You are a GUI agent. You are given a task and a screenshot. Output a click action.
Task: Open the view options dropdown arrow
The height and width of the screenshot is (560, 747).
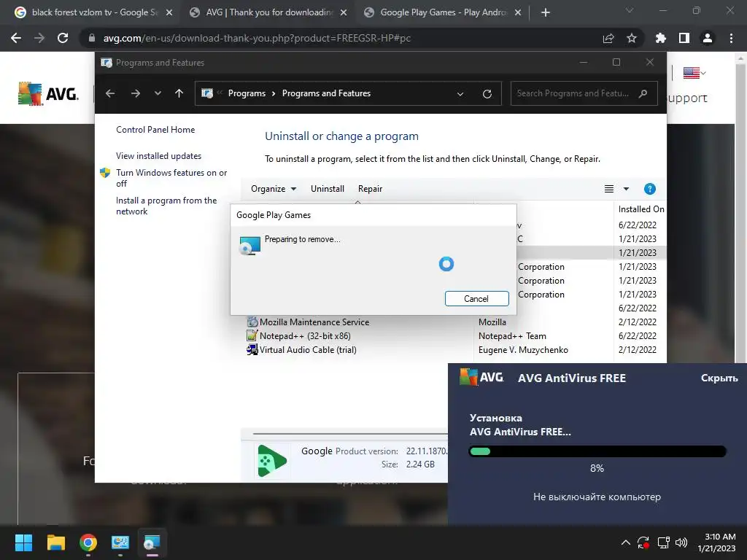point(626,189)
